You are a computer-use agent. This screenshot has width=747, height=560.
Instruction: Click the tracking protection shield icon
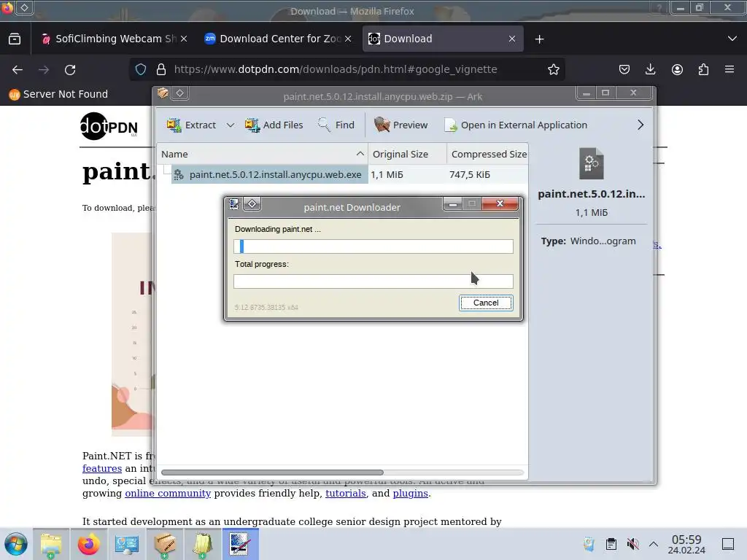pyautogui.click(x=141, y=69)
